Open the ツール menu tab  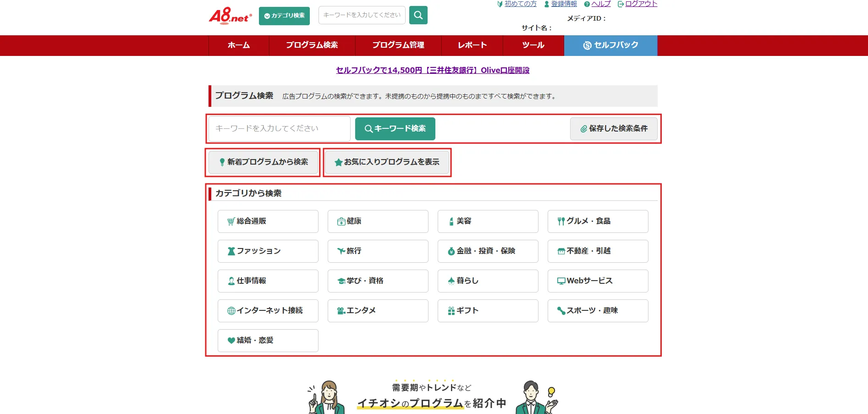click(533, 45)
